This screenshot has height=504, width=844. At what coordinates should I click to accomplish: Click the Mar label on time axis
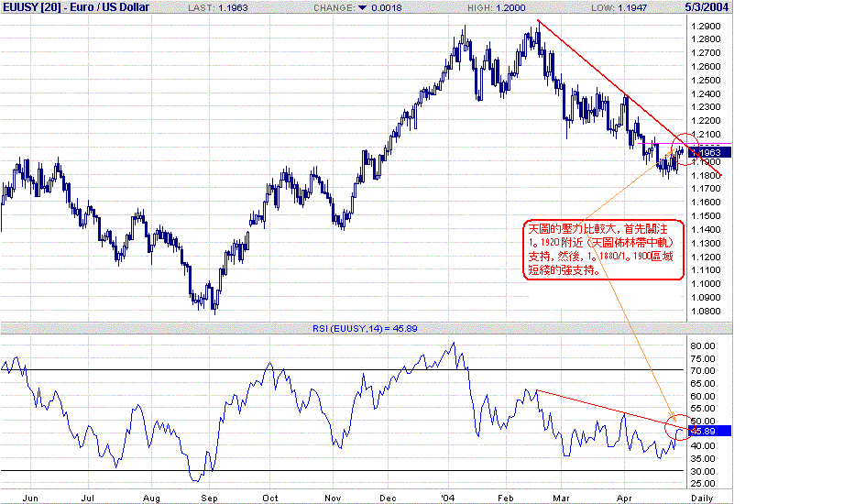(x=561, y=499)
